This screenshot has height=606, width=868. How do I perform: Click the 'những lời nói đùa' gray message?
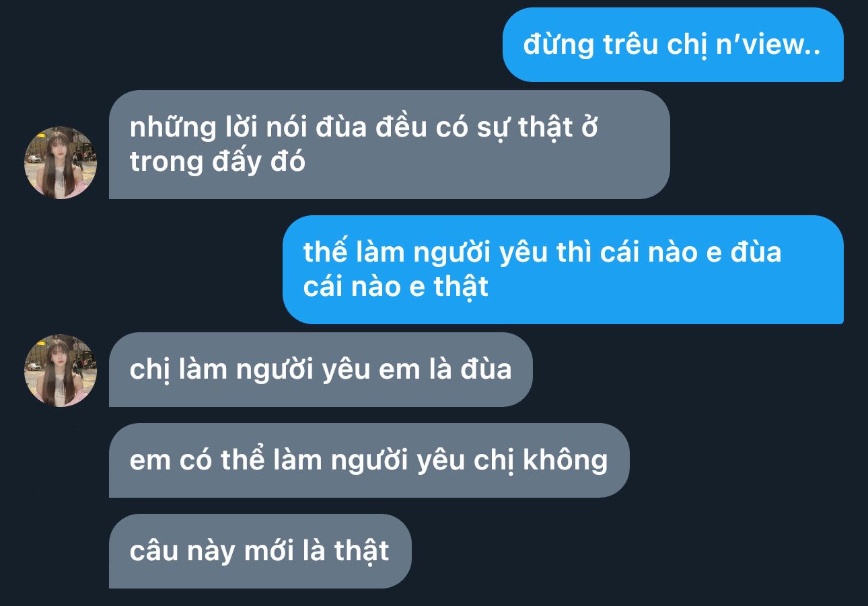point(389,145)
